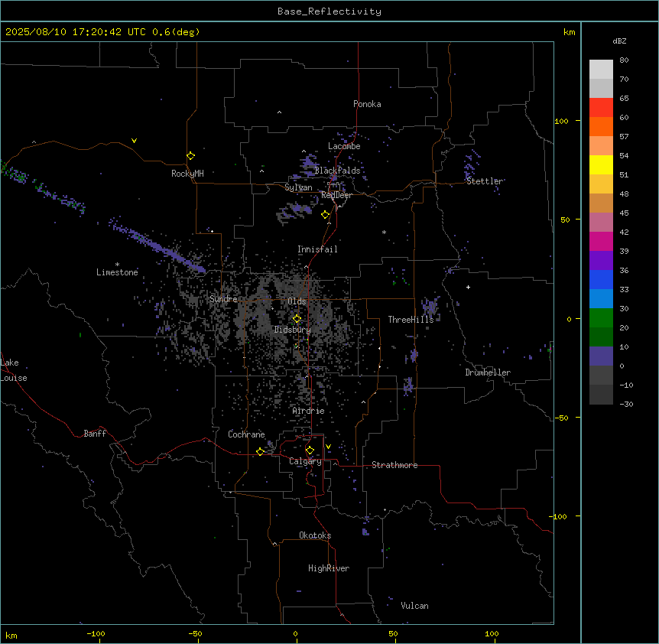
Task: Click the Banff label
Action: [95, 434]
